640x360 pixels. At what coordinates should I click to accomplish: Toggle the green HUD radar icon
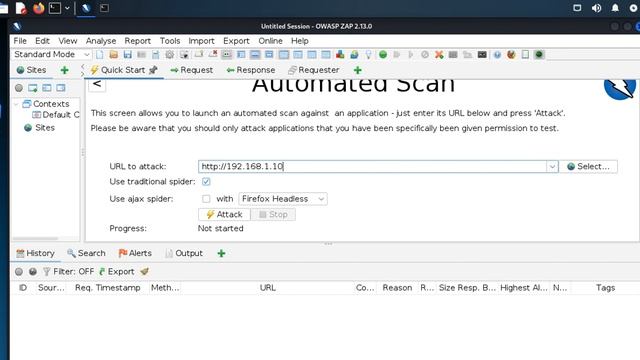(539, 54)
